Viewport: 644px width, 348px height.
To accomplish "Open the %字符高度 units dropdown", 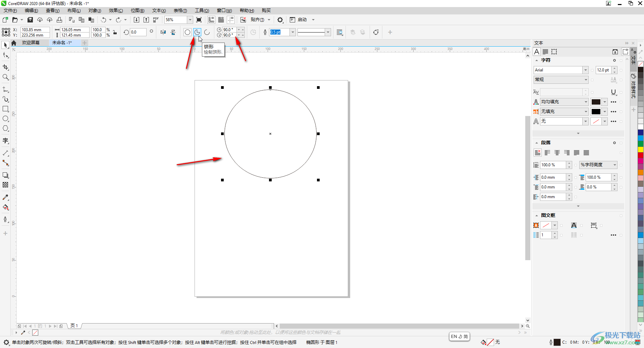I will pos(615,165).
